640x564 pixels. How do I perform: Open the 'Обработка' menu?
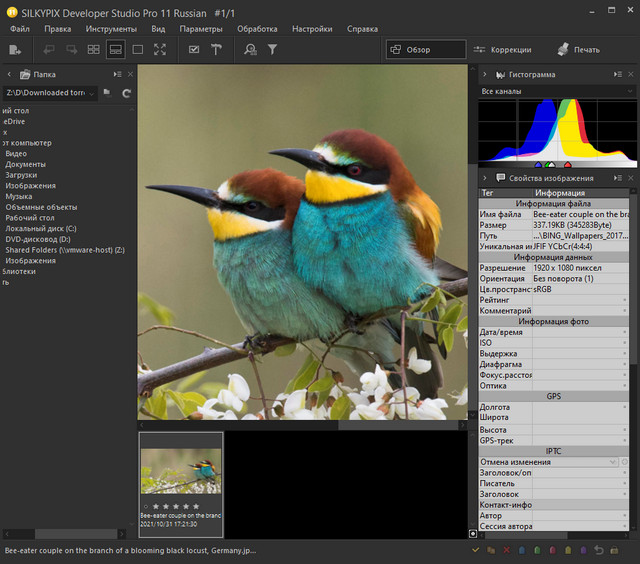click(257, 29)
